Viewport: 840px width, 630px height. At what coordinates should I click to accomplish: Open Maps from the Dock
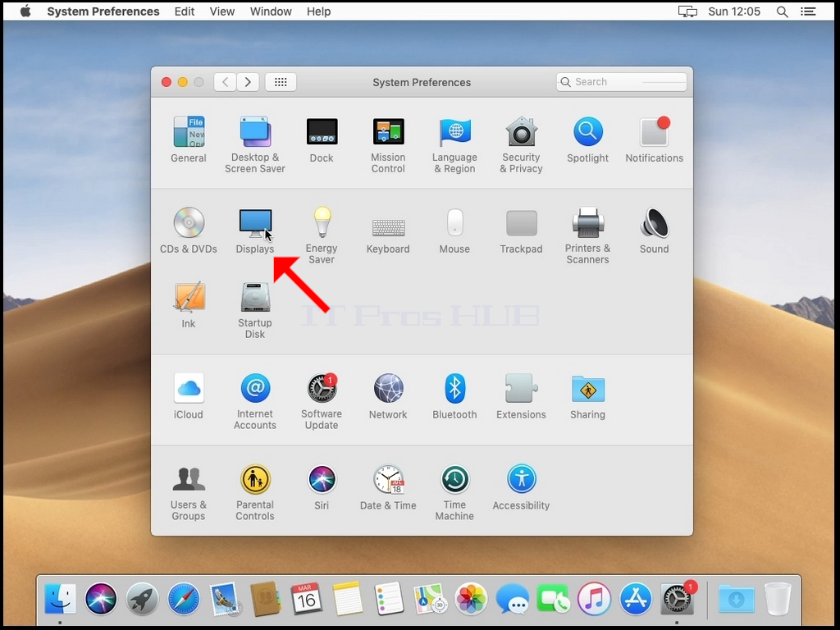click(430, 598)
